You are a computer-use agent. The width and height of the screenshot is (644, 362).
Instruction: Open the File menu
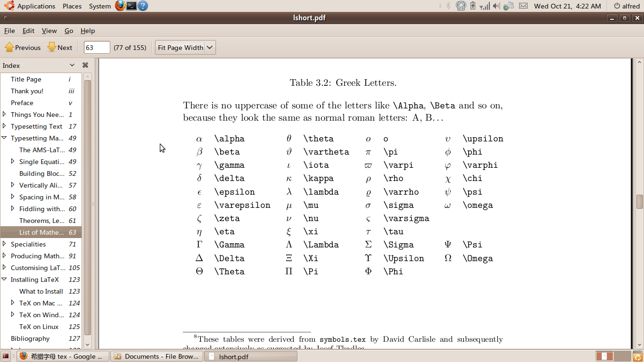click(x=9, y=31)
